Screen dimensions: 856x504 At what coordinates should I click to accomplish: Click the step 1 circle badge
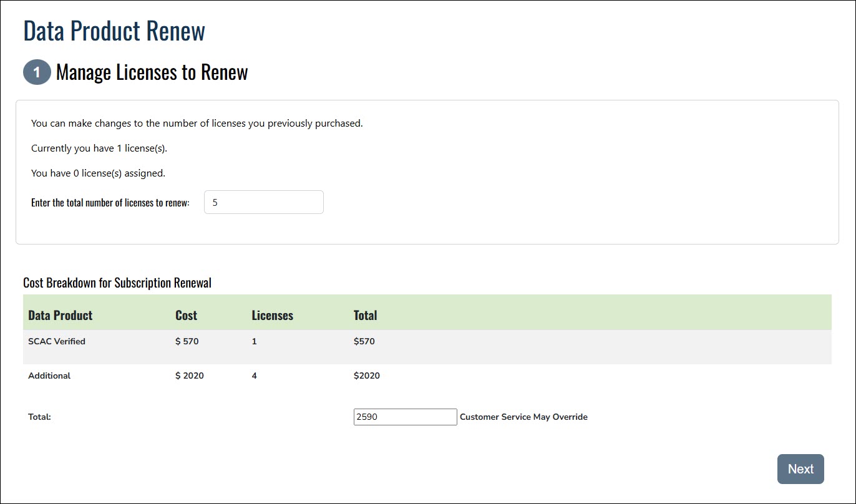coord(37,72)
